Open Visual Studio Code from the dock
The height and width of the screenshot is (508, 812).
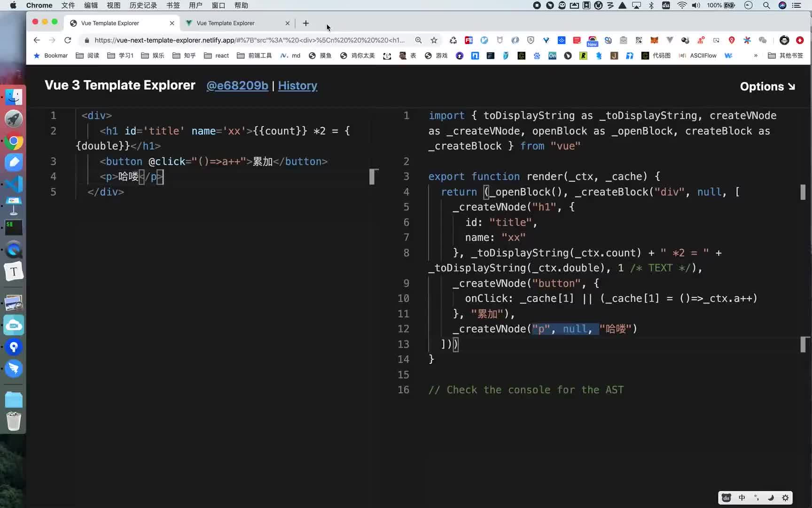coord(14,184)
